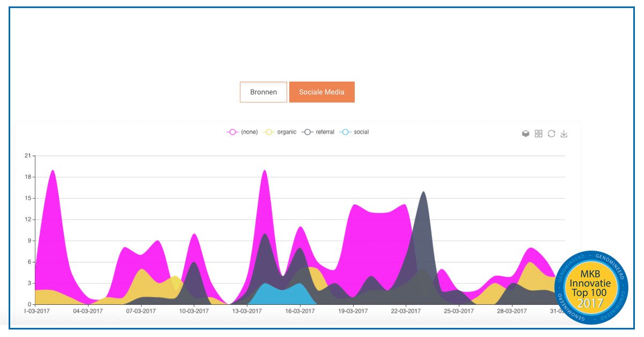The height and width of the screenshot is (337, 644).
Task: Click the 28-03-2017 axis date label
Action: (512, 311)
